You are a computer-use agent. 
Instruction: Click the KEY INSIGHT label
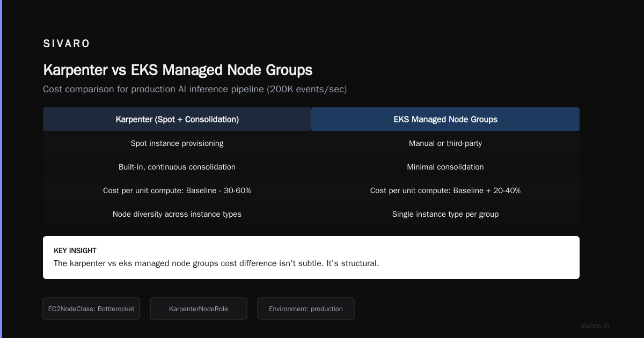[75, 251]
